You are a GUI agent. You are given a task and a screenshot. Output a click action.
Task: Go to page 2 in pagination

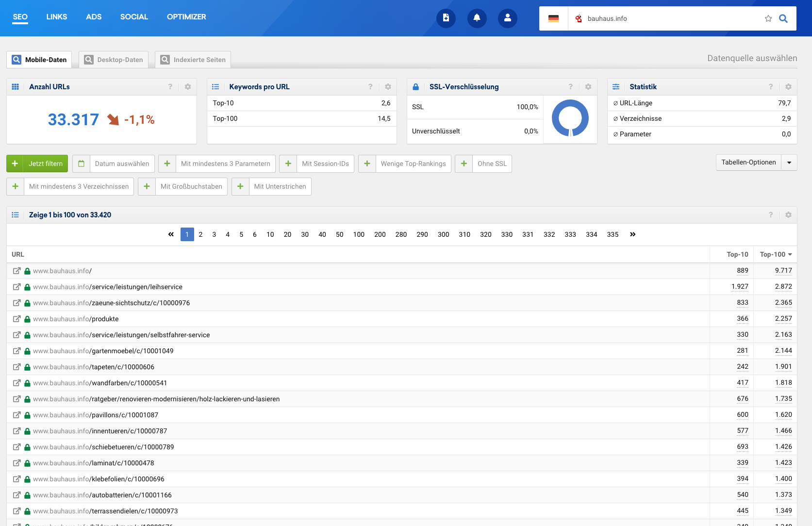[200, 234]
